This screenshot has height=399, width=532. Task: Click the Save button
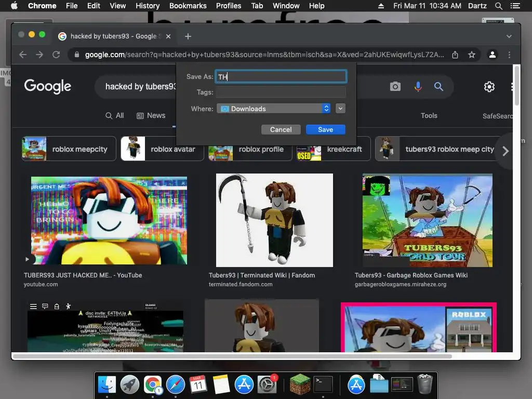326,129
